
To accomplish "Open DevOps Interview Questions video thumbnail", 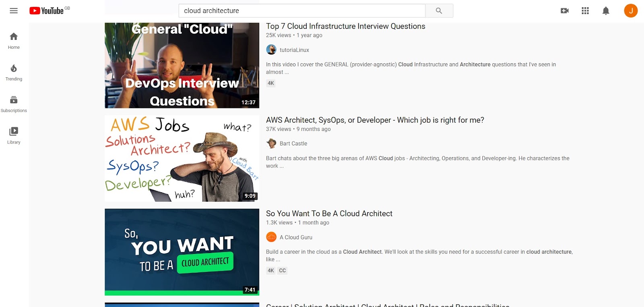I will tap(182, 65).
